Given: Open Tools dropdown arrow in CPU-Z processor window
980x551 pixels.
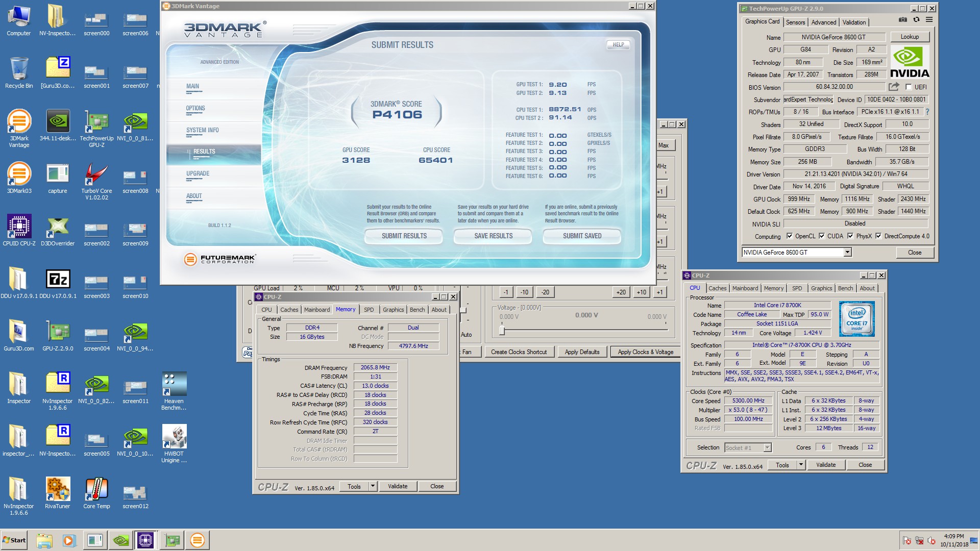Looking at the screenshot, I should (x=801, y=465).
